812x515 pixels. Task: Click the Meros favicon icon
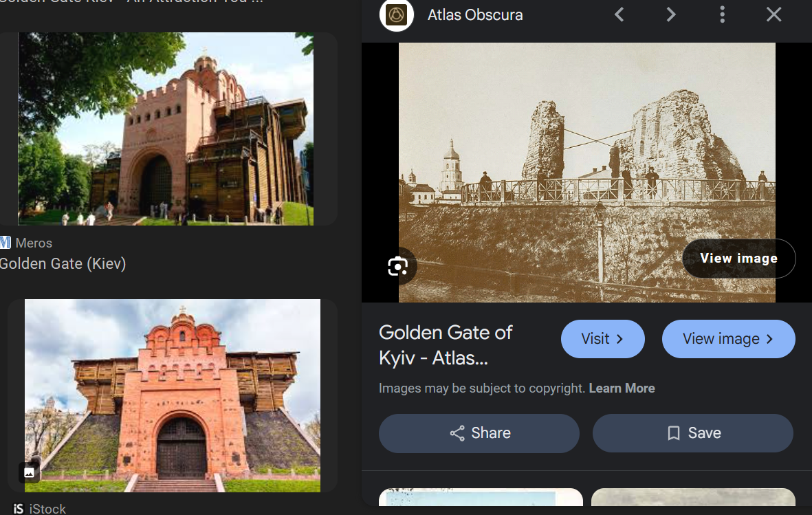click(x=6, y=243)
